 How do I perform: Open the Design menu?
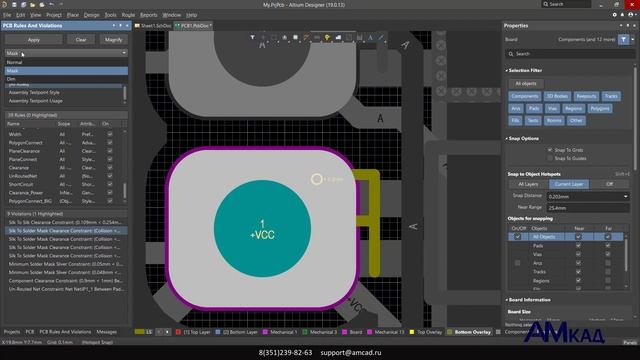pyautogui.click(x=91, y=15)
